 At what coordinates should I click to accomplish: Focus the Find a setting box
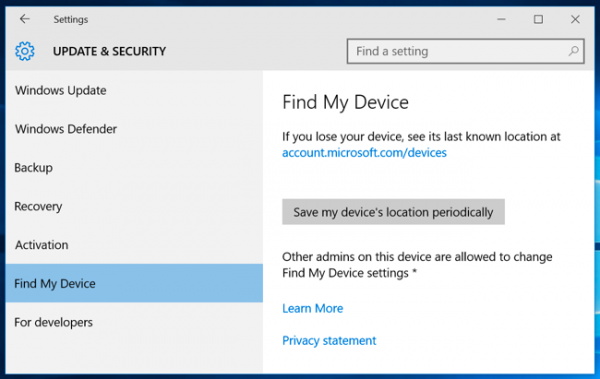pos(466,51)
